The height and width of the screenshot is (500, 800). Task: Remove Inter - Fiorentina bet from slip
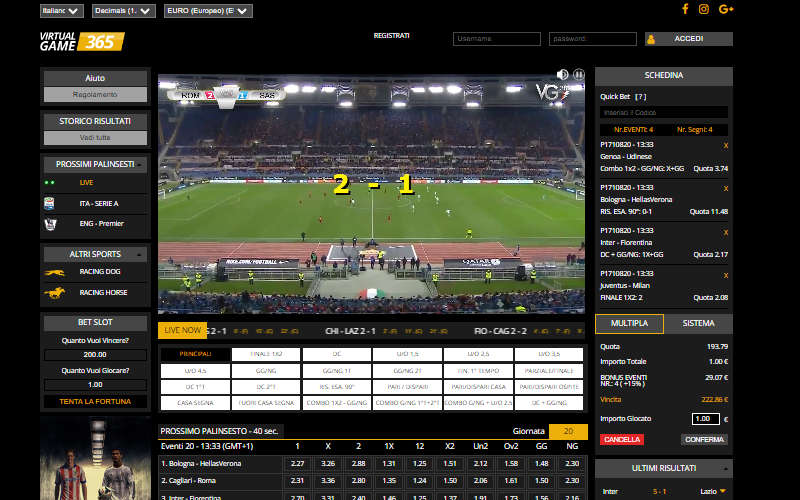click(x=726, y=232)
